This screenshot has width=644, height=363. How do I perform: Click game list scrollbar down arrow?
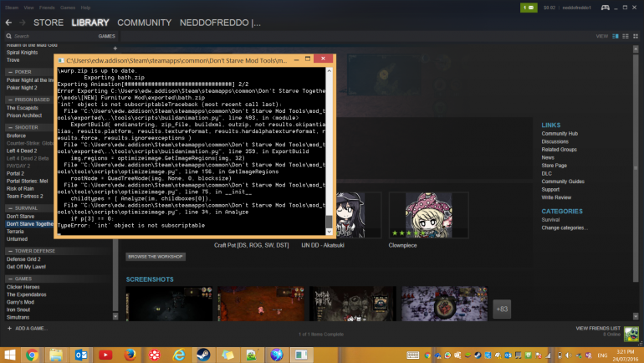[115, 317]
